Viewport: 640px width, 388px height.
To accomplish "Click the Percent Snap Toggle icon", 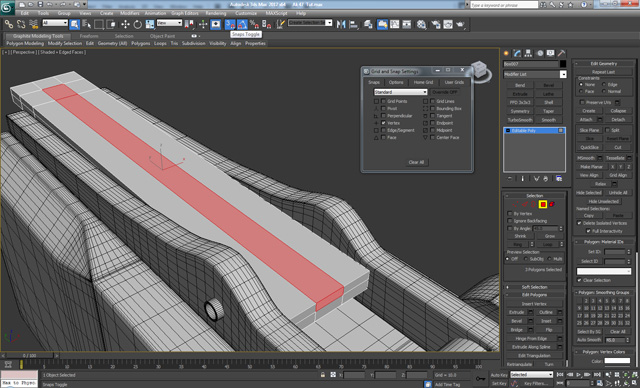I will 254,24.
